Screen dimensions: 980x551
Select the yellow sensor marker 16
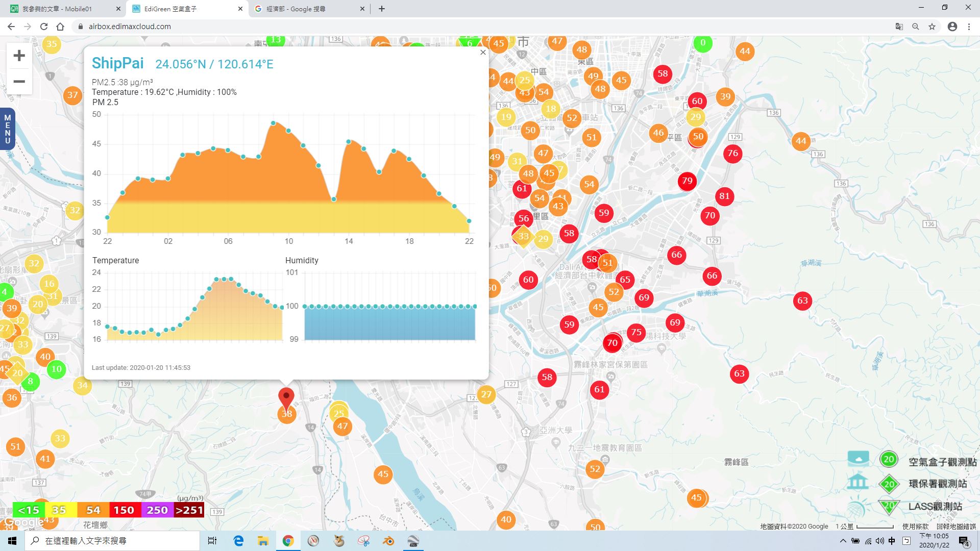pyautogui.click(x=49, y=284)
